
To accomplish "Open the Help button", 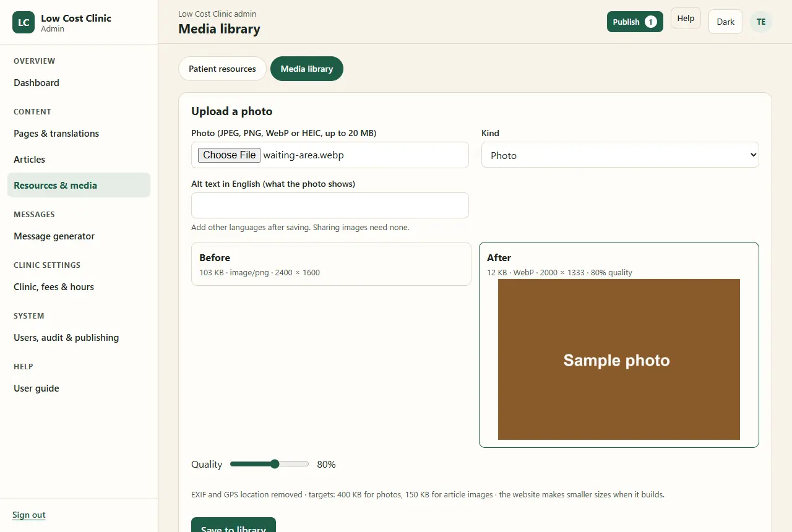I will coord(686,19).
